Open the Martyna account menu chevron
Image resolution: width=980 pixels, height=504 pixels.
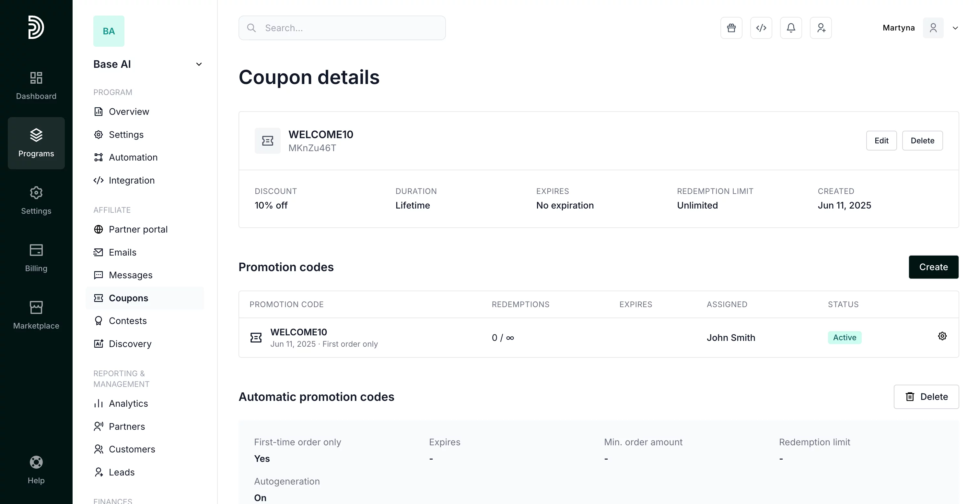tap(955, 28)
